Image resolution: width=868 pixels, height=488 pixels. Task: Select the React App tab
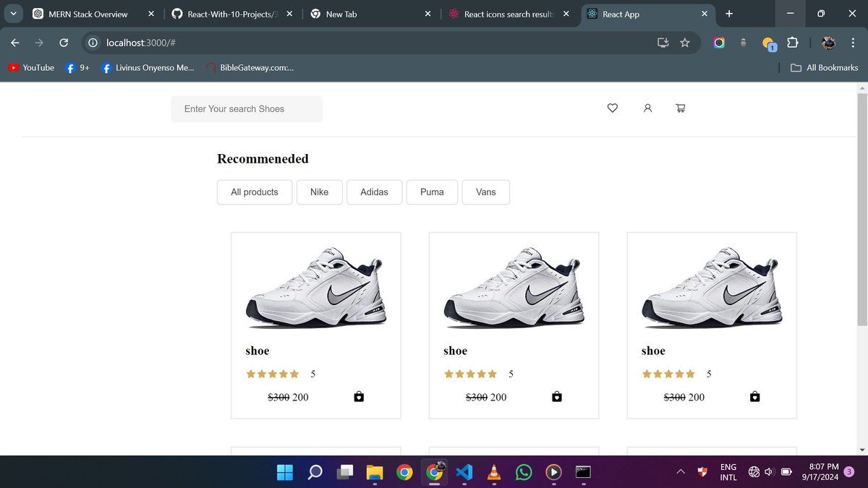pyautogui.click(x=647, y=14)
